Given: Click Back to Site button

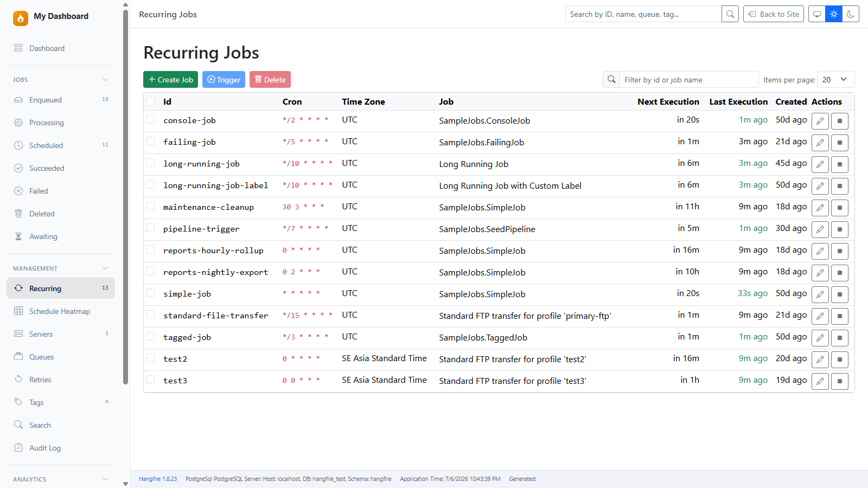Looking at the screenshot, I should [x=774, y=14].
